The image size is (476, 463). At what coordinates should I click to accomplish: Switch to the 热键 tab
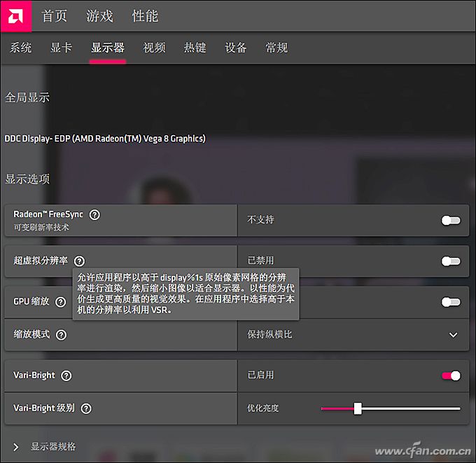pyautogui.click(x=195, y=48)
